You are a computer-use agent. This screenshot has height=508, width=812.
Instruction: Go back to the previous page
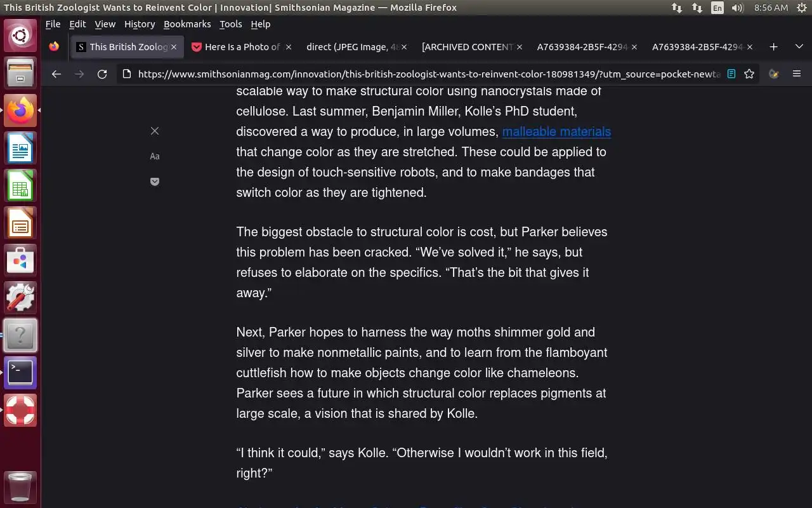click(x=56, y=74)
